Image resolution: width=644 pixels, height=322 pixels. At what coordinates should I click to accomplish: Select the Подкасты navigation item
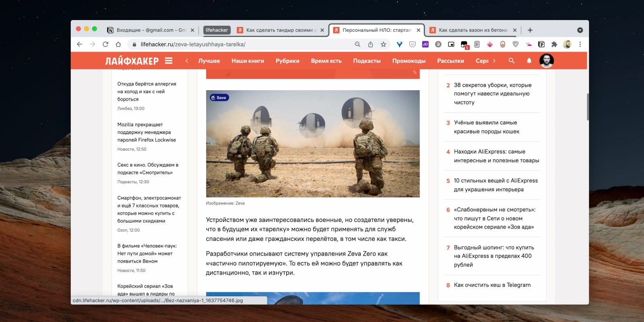367,61
